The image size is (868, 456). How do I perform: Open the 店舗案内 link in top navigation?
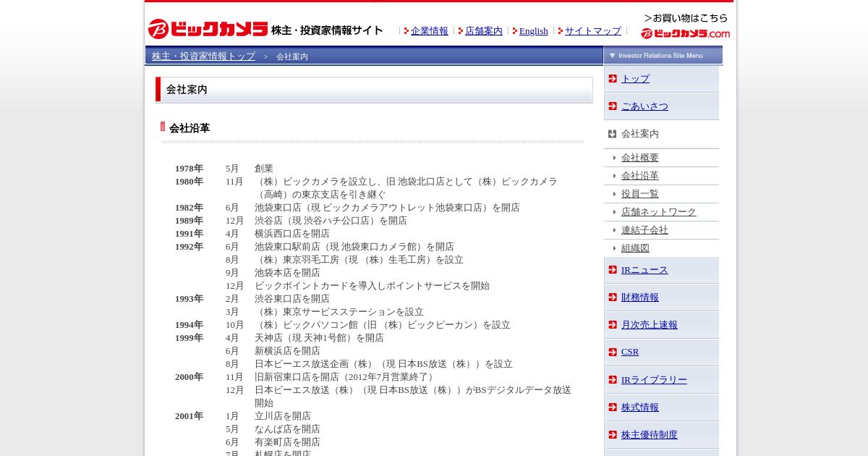[x=484, y=31]
